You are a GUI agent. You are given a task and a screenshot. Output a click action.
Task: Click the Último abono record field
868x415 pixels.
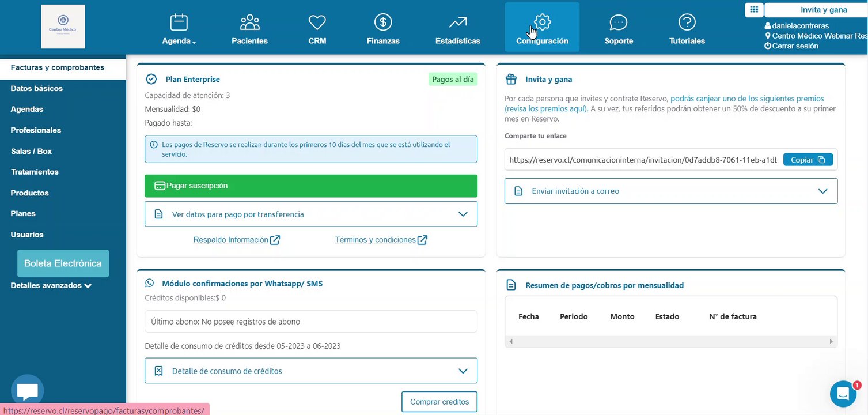click(311, 322)
